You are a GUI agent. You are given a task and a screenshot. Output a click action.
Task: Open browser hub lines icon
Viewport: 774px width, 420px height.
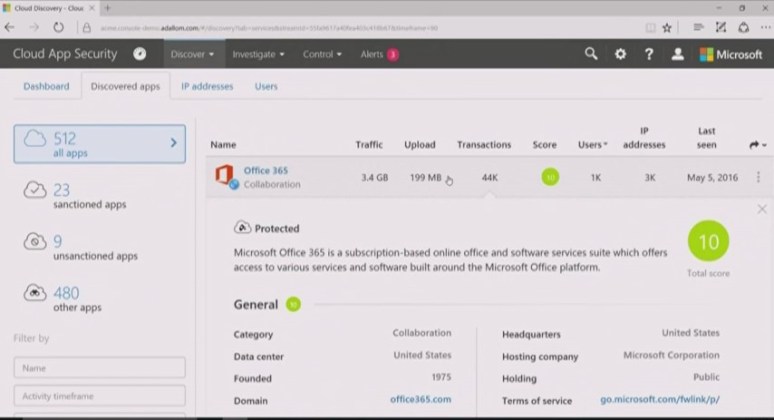pyautogui.click(x=698, y=28)
